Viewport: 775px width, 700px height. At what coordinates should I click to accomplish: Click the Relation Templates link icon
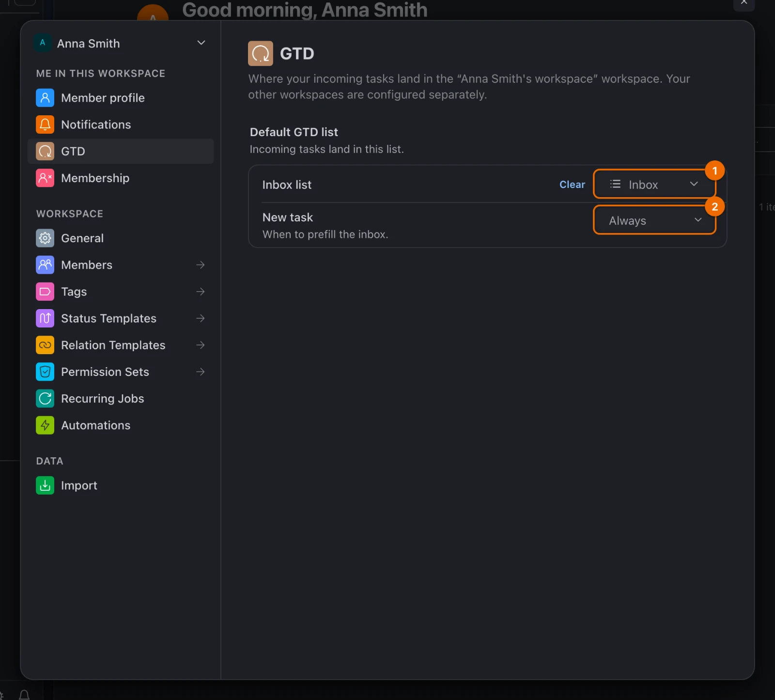coord(45,345)
